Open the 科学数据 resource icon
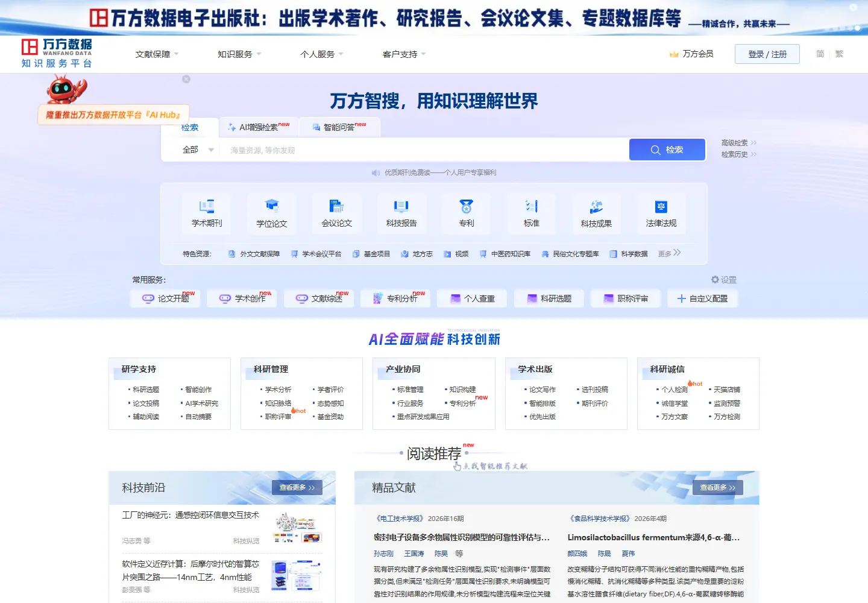Screen dimensions: 868x603 pyautogui.click(x=613, y=254)
